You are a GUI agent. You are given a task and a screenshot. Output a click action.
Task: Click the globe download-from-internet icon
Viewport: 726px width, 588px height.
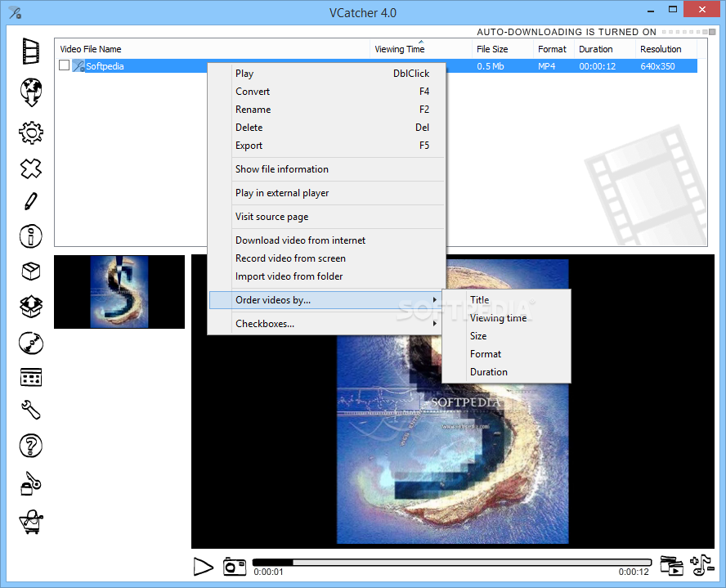(x=31, y=92)
